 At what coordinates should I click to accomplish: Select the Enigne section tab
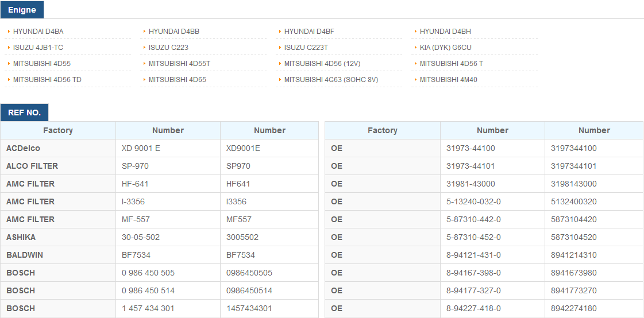point(22,10)
